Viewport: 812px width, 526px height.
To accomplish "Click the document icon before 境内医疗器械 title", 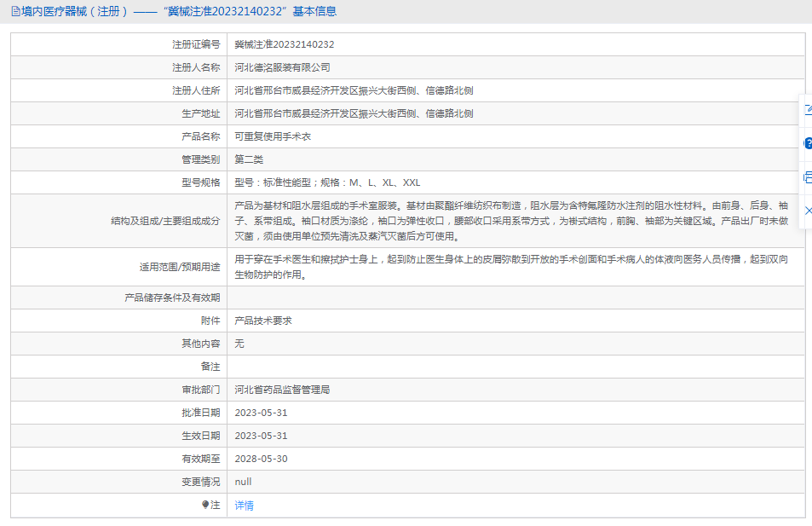I will tap(15, 11).
